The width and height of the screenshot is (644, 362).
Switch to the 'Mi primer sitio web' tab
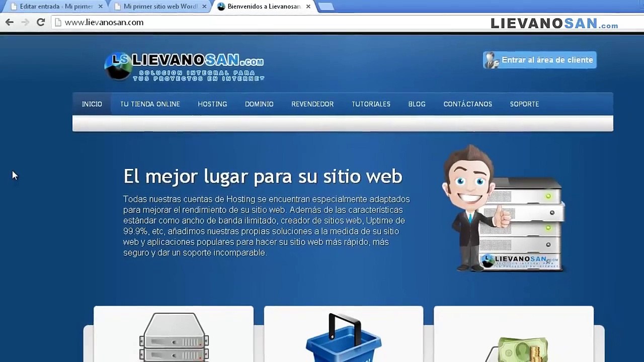[x=160, y=7]
